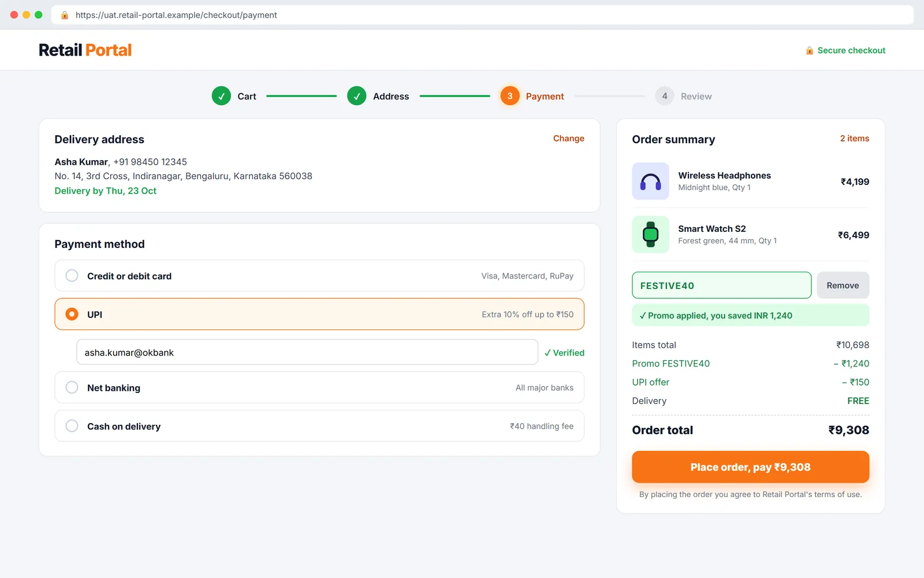Click the Payment step number 3 circle

pyautogui.click(x=510, y=96)
